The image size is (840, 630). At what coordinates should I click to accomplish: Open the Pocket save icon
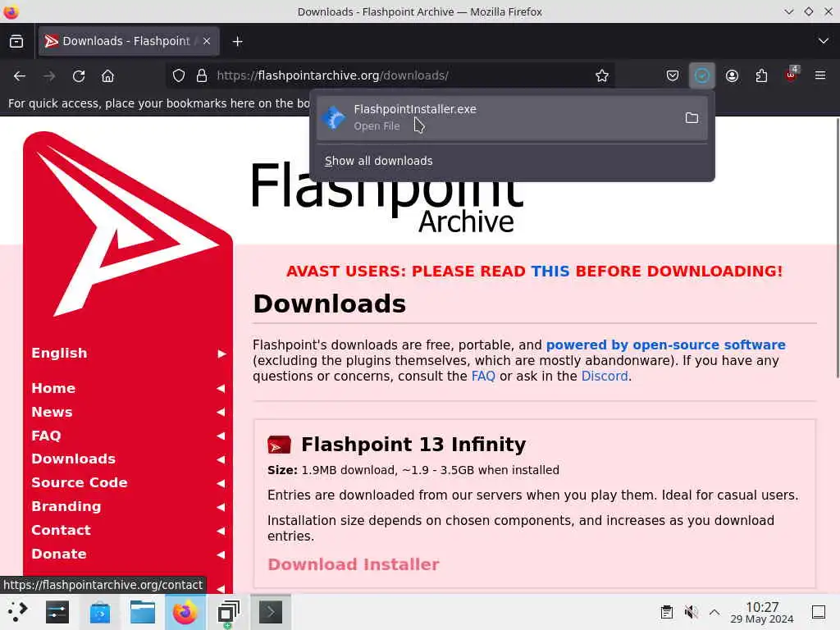(x=673, y=75)
